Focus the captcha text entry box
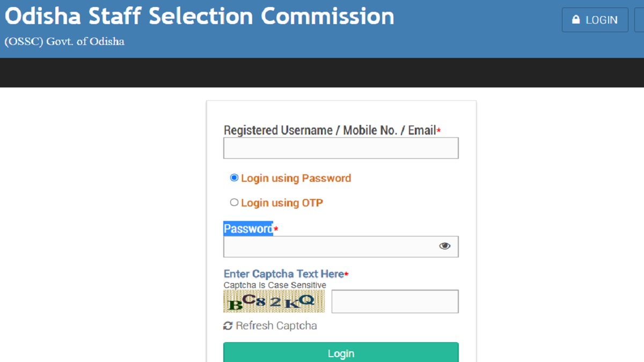This screenshot has height=362, width=644. pyautogui.click(x=395, y=301)
